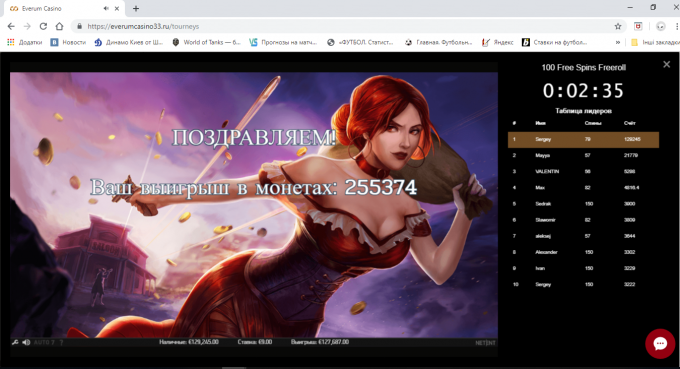Open the red live chat bubble
The image size is (680, 369).
click(660, 344)
